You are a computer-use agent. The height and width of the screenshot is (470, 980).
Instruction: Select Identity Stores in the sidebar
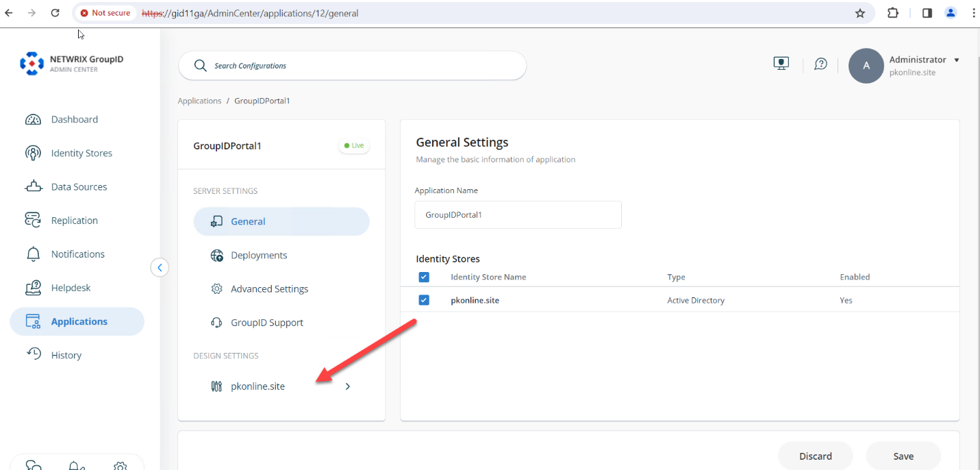click(x=81, y=153)
